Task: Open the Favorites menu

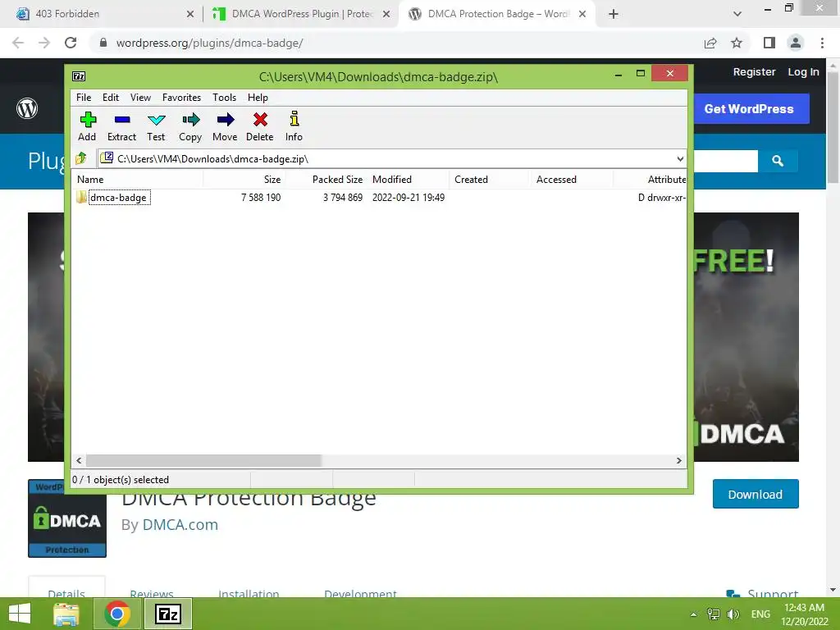Action: click(181, 98)
